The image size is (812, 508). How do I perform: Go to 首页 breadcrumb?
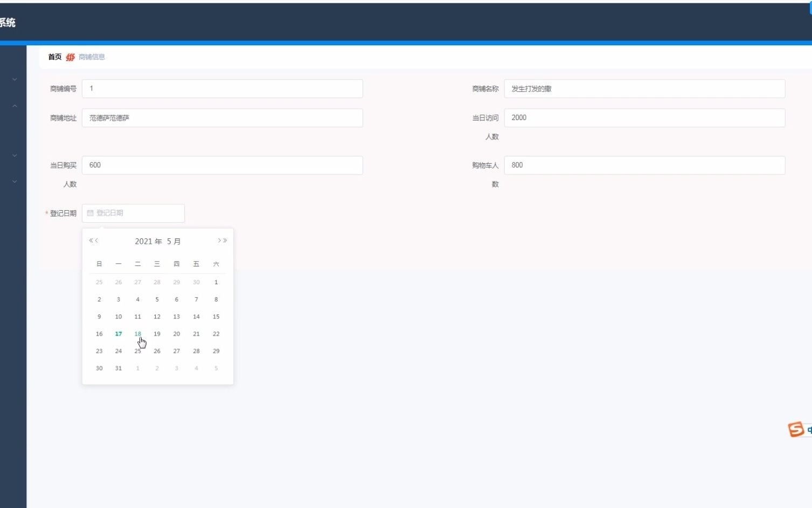point(55,57)
